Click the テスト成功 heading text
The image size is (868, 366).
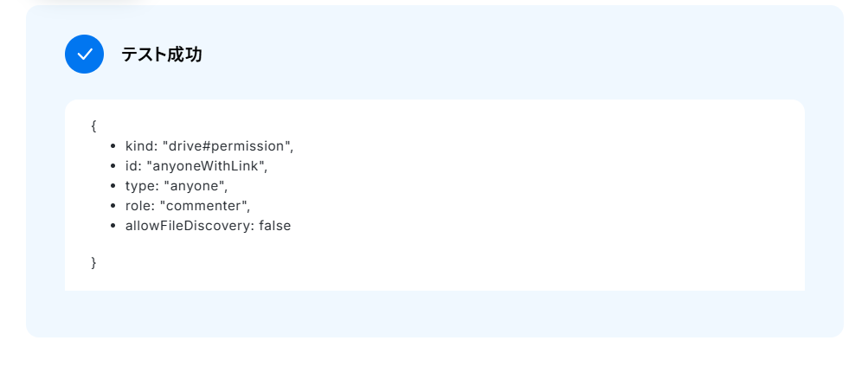tap(161, 55)
